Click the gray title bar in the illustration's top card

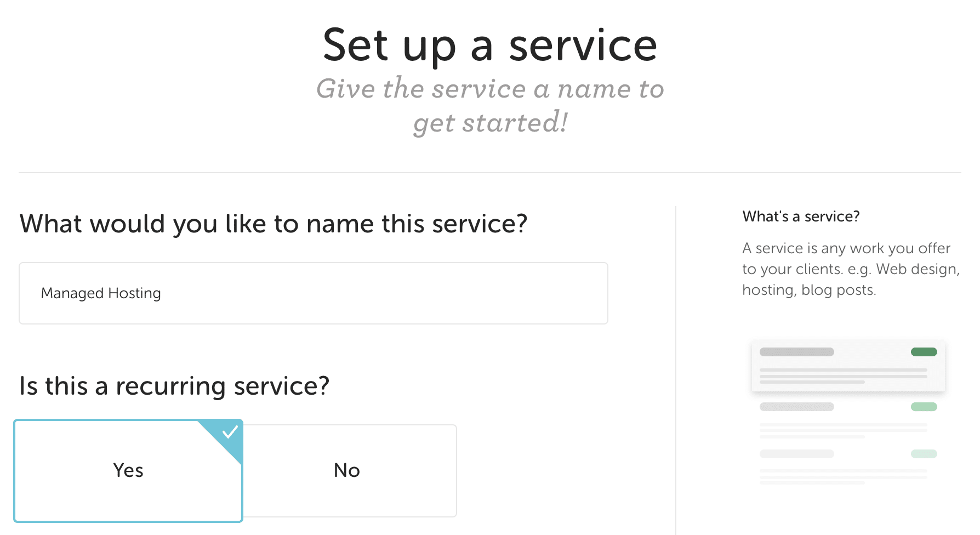tap(796, 352)
